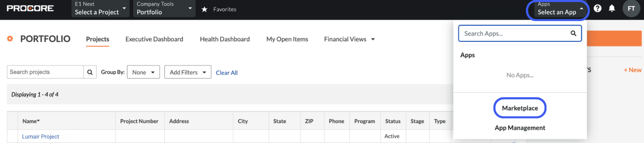Open the Group By None dropdown
This screenshot has width=644, height=143.
[x=143, y=72]
